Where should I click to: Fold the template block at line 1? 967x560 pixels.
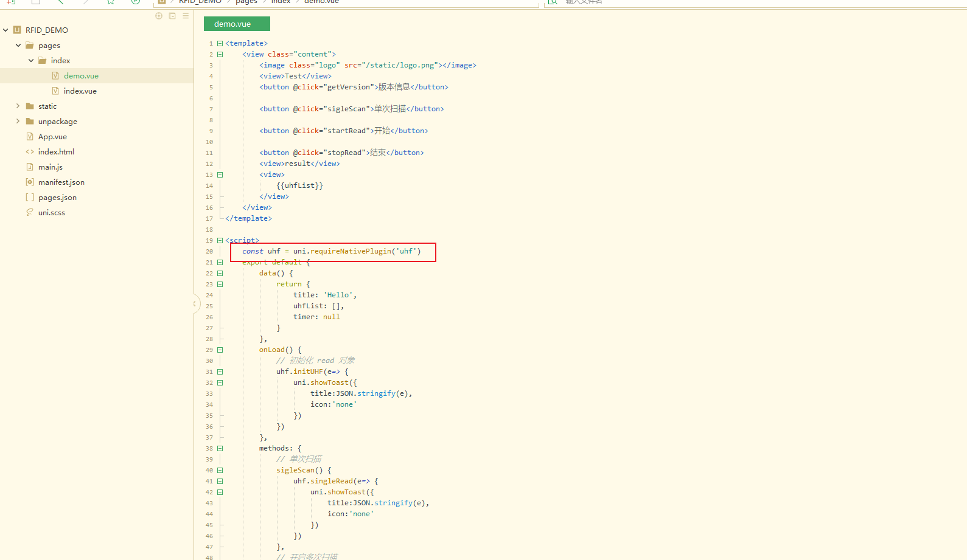(x=220, y=43)
